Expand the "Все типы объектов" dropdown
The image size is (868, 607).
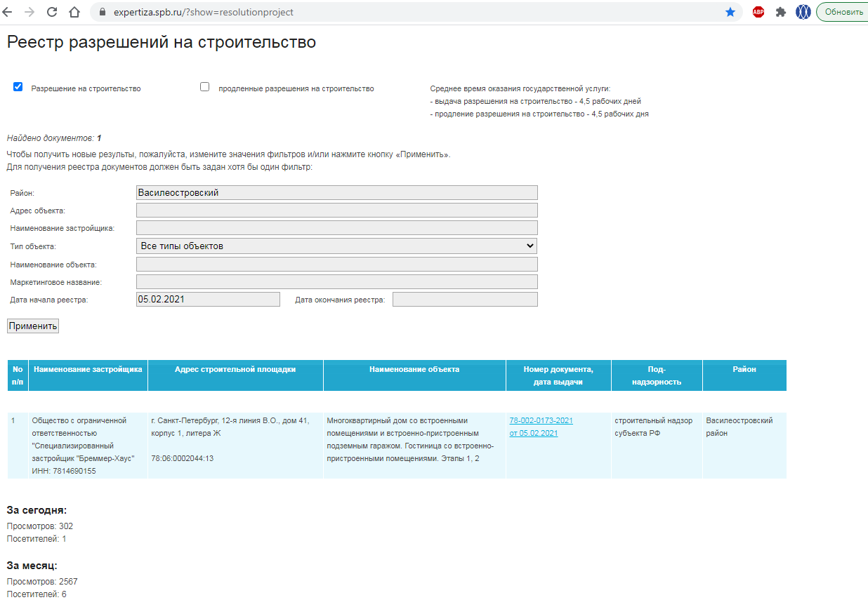(x=336, y=246)
